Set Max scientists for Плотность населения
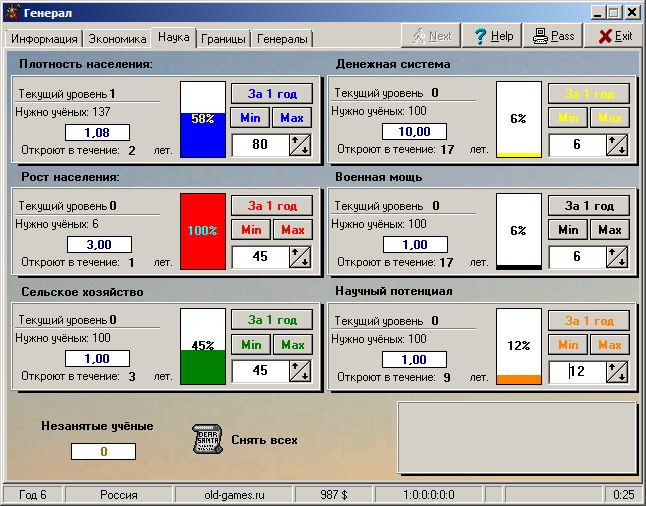646x506 pixels. [x=292, y=118]
